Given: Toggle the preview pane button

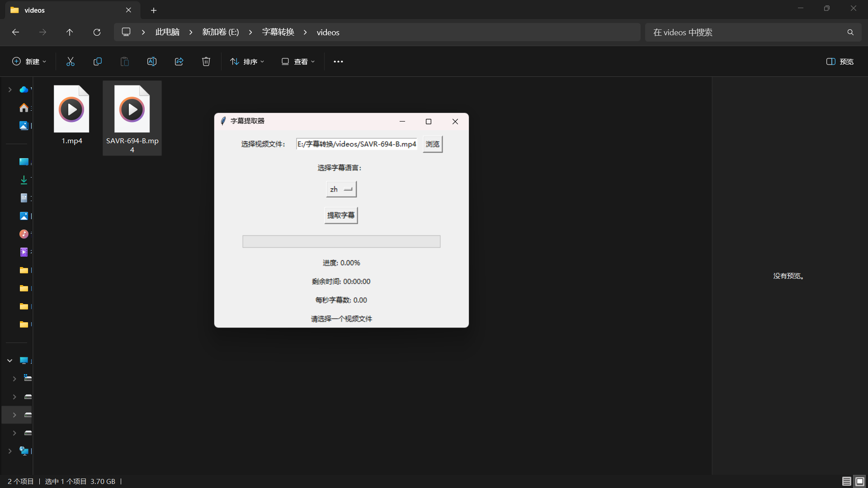Looking at the screenshot, I should (x=840, y=61).
